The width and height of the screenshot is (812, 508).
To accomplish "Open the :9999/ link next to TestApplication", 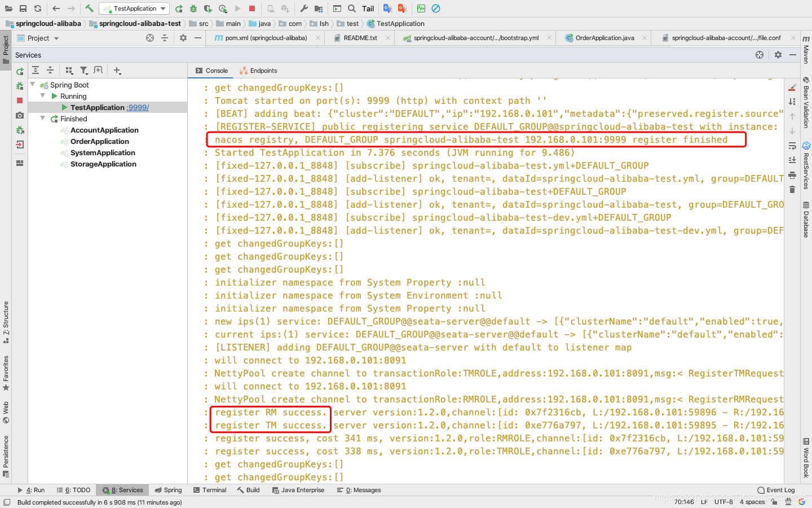I will [x=138, y=107].
